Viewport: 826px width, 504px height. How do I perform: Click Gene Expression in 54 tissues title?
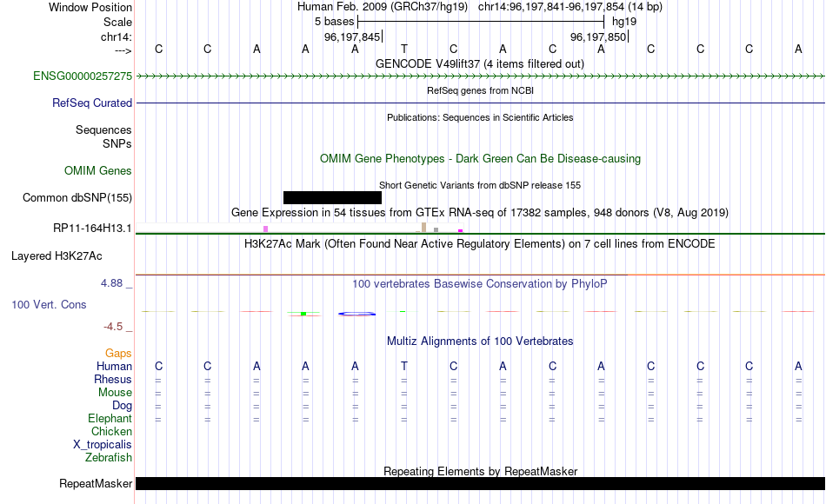pyautogui.click(x=480, y=213)
